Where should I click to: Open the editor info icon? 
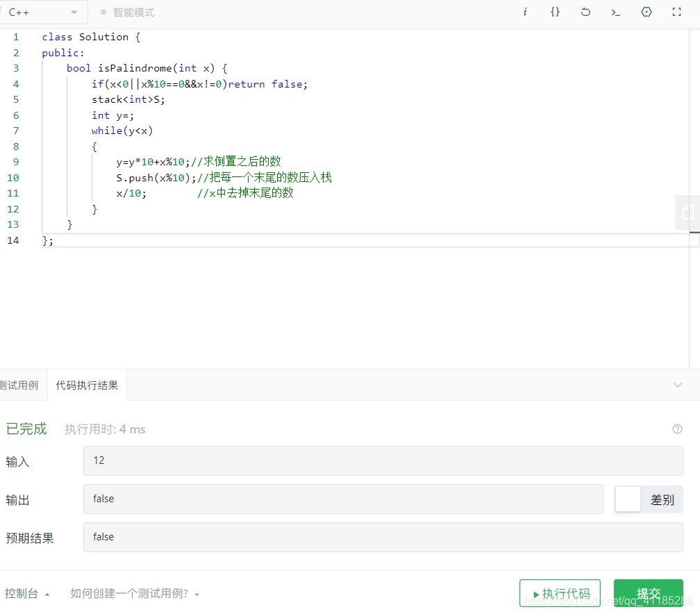(525, 12)
